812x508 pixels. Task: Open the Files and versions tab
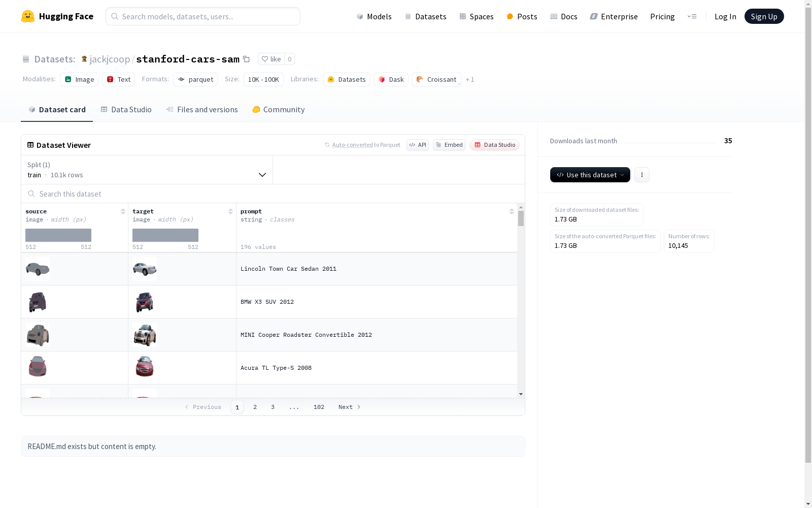(202, 109)
